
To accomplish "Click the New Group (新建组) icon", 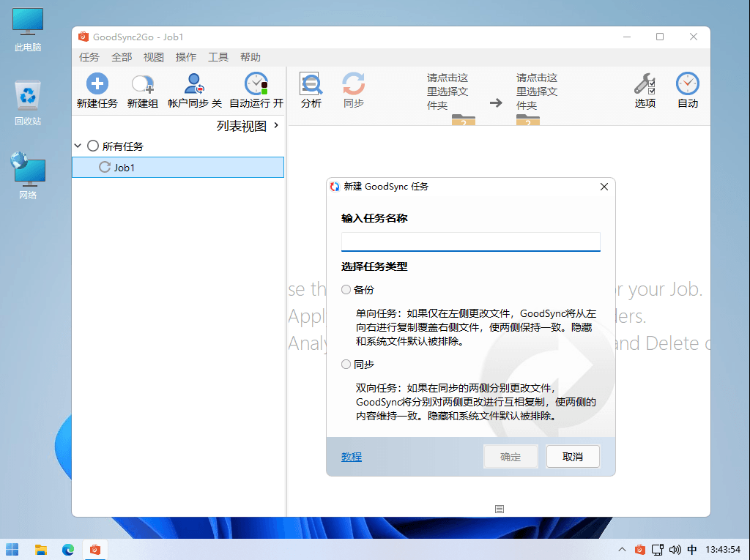I will (x=143, y=84).
